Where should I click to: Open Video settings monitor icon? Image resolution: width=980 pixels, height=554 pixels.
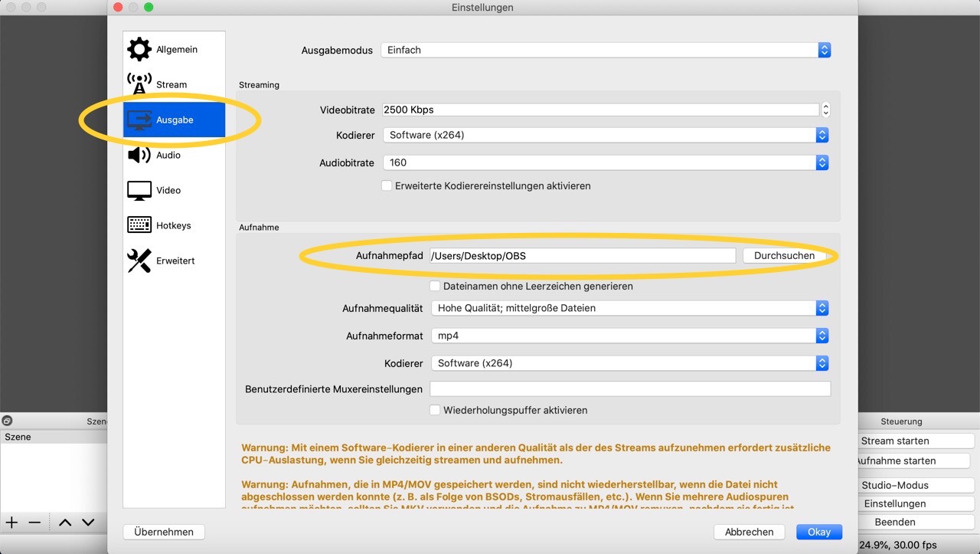click(x=139, y=191)
